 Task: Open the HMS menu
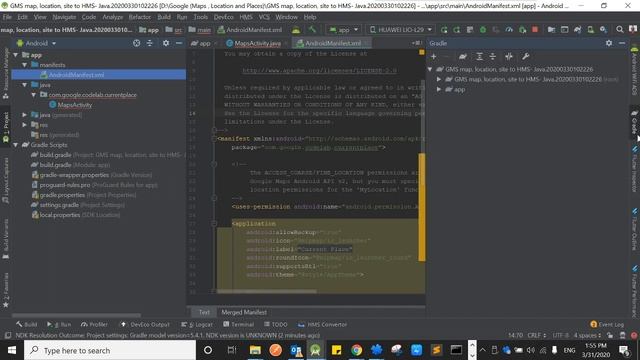pos(246,17)
